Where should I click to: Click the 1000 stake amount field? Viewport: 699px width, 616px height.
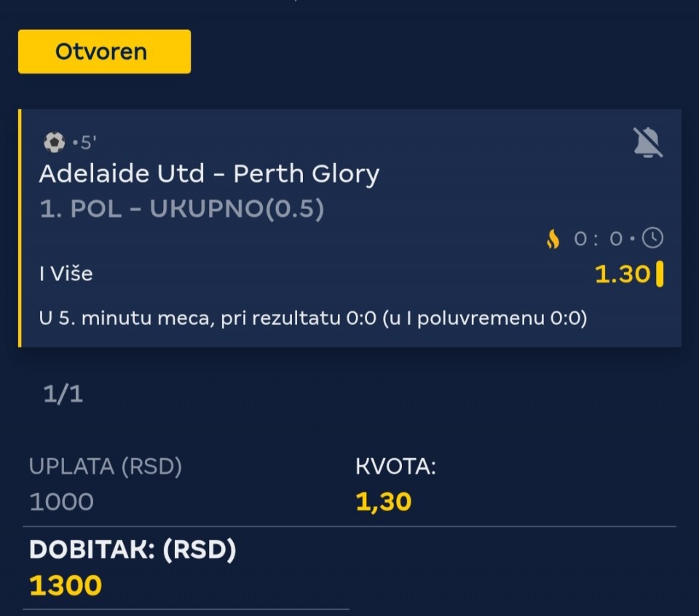[x=62, y=502]
